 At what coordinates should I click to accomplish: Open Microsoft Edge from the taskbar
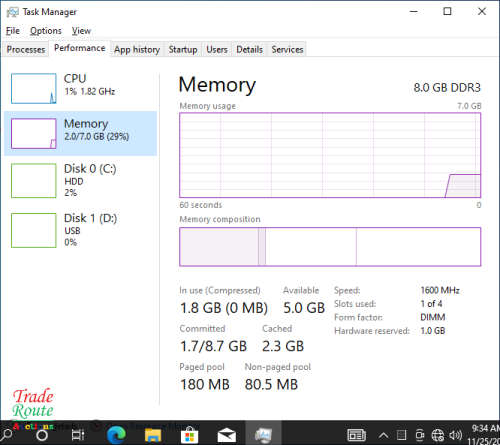pyautogui.click(x=116, y=435)
